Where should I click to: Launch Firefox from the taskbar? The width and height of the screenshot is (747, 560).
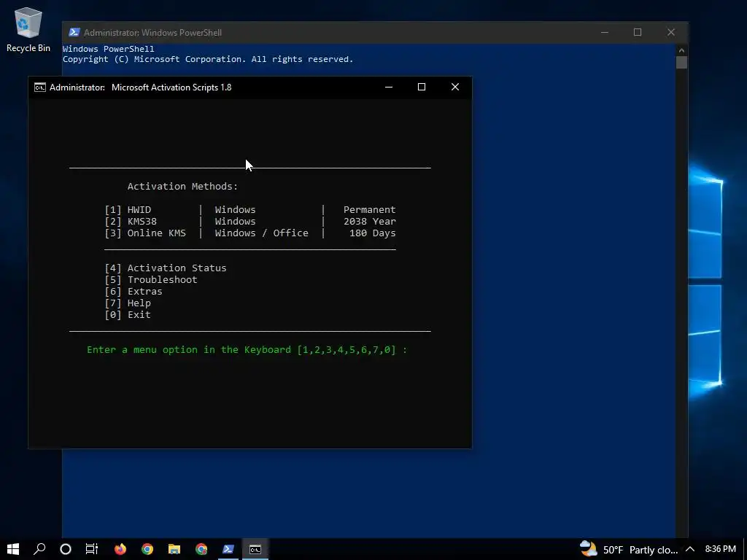[120, 549]
